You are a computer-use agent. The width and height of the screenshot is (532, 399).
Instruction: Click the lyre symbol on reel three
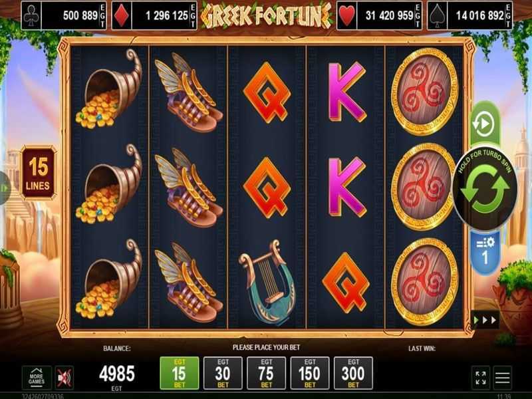pyautogui.click(x=267, y=282)
